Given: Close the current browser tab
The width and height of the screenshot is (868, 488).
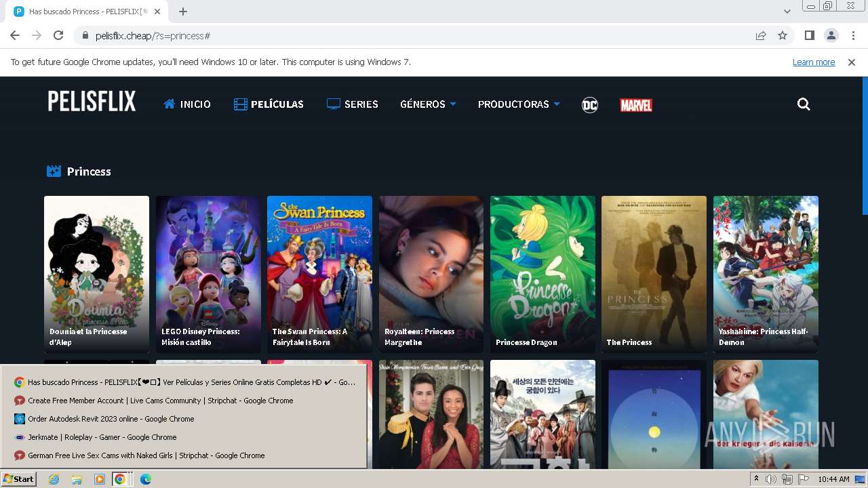Looking at the screenshot, I should tap(157, 12).
